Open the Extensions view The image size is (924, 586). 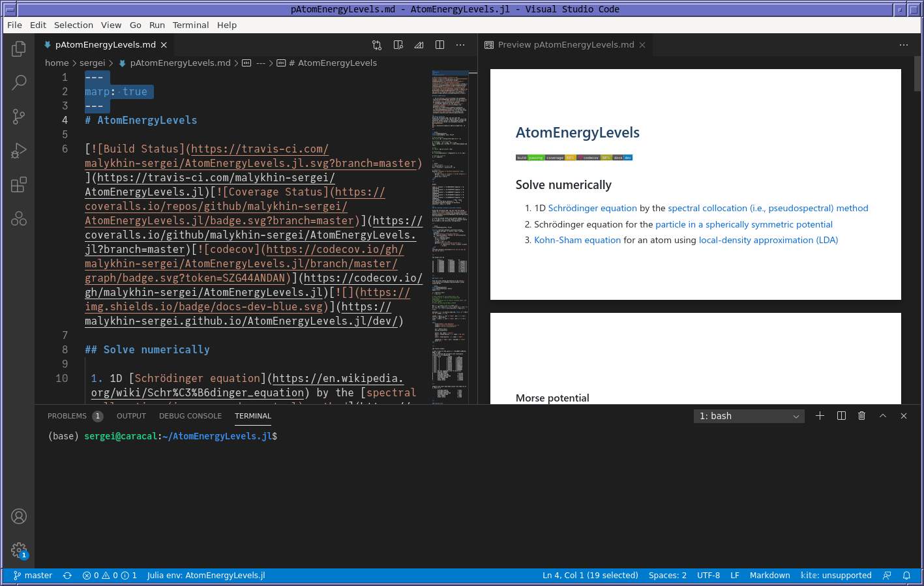pos(19,184)
